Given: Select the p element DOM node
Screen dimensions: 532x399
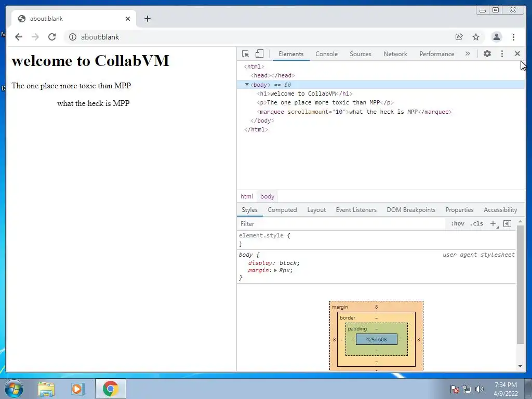Looking at the screenshot, I should [325, 102].
